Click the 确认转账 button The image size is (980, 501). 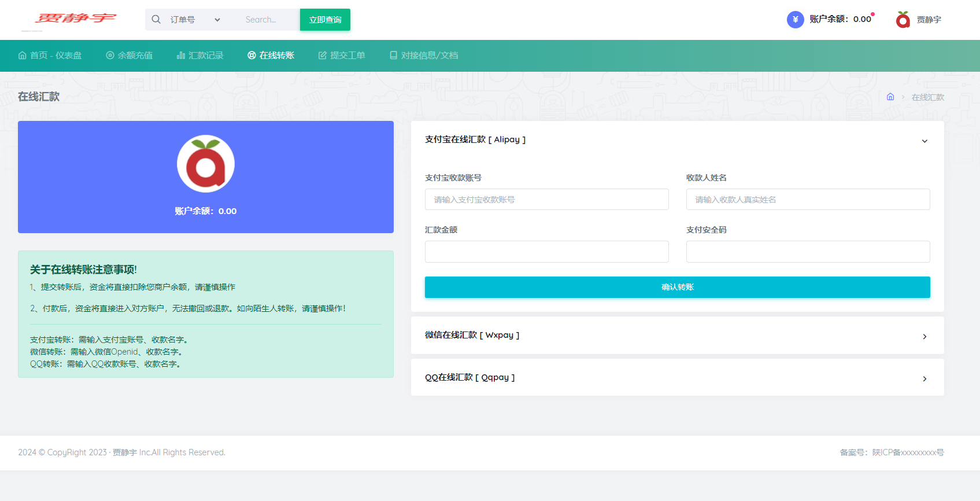point(678,287)
